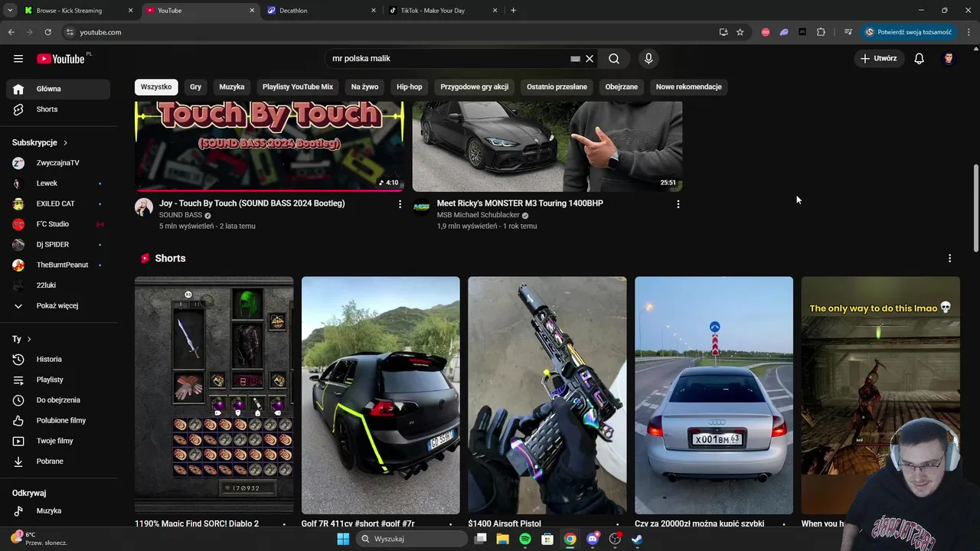Start voice search with the microphone icon
The image size is (980, 551).
(648, 58)
